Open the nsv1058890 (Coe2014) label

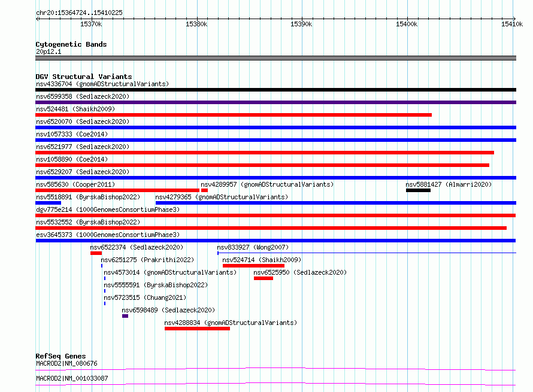(72, 159)
